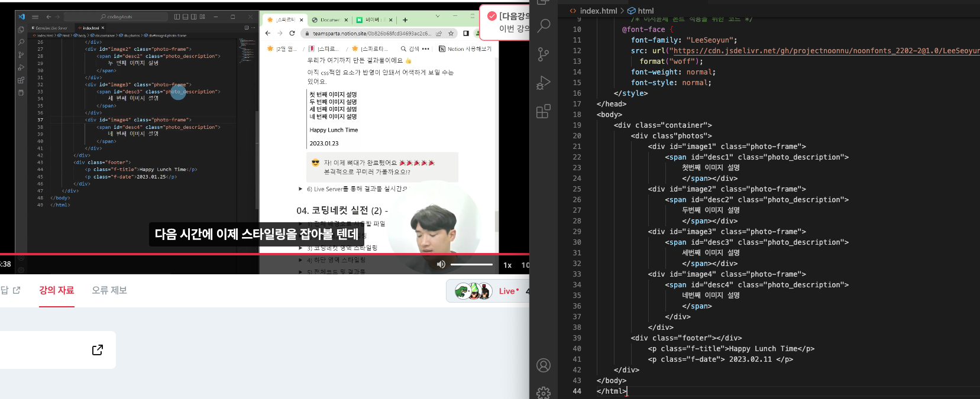Focus the coding4cuts command center search box

pyautogui.click(x=116, y=17)
